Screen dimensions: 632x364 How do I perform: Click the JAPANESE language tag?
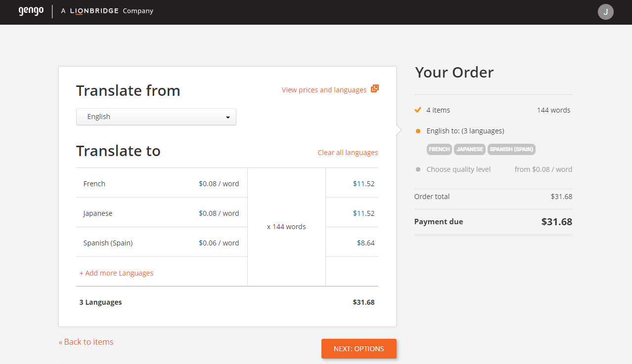tap(469, 149)
